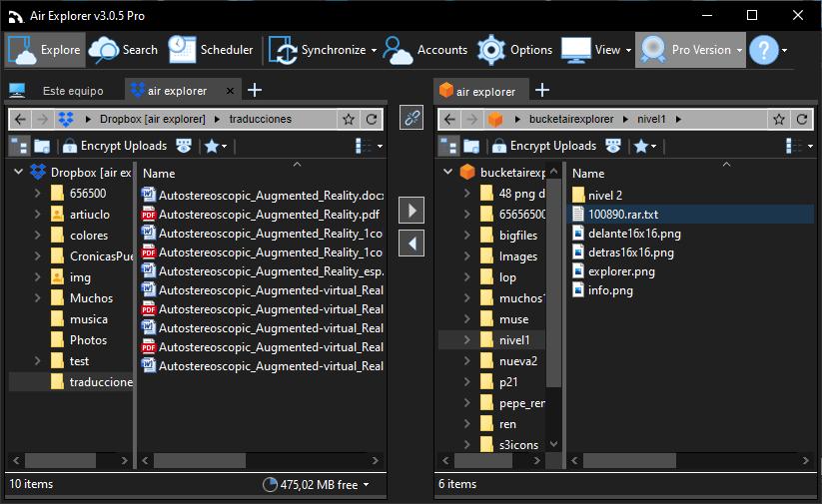Collapse the Dropbox root tree node

click(18, 172)
